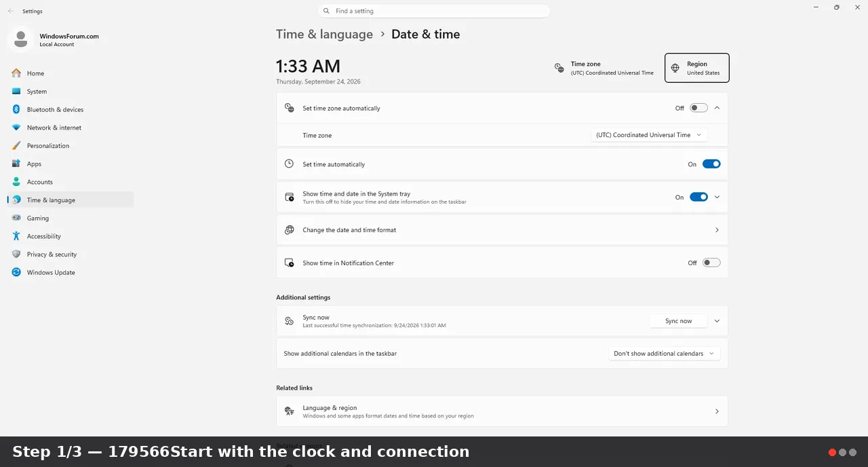Click the user account avatar
Image resolution: width=868 pixels, height=467 pixels.
pyautogui.click(x=20, y=39)
